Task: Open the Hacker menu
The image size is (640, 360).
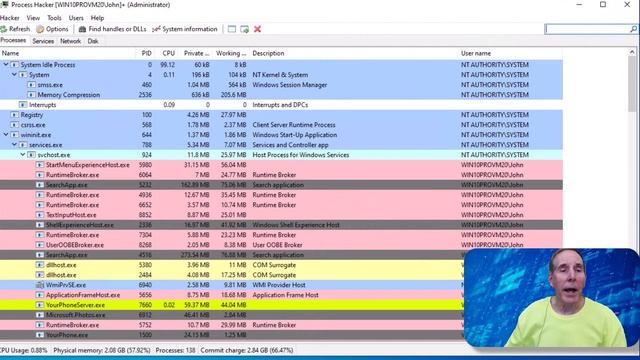Action: point(10,18)
